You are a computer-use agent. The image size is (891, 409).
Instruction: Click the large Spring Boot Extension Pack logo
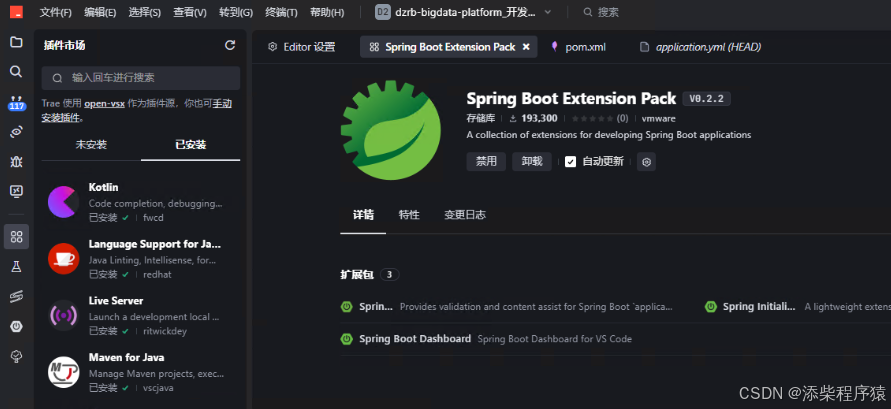(390, 130)
